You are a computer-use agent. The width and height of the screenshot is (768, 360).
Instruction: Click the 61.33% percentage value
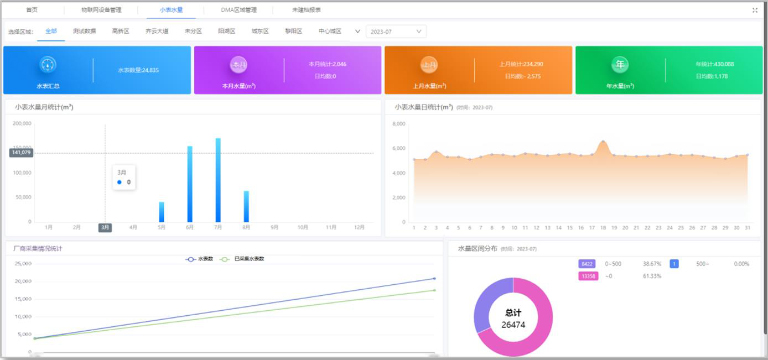(652, 276)
